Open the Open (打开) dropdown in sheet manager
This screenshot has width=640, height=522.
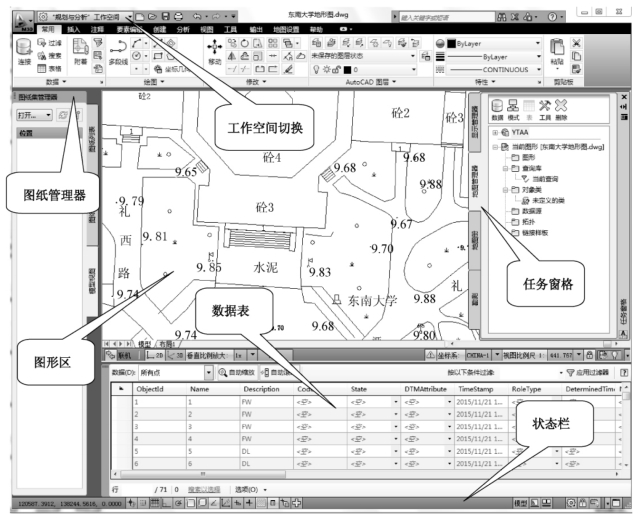[34, 115]
